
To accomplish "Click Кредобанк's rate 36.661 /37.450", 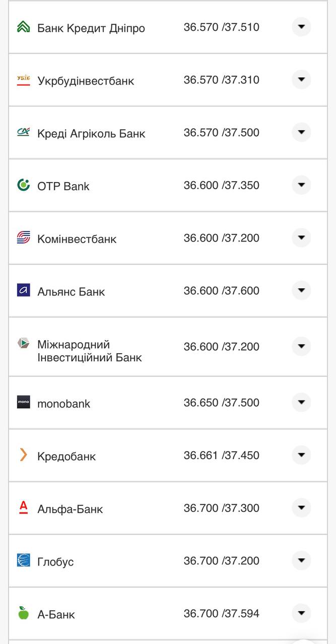I will coord(222,455).
